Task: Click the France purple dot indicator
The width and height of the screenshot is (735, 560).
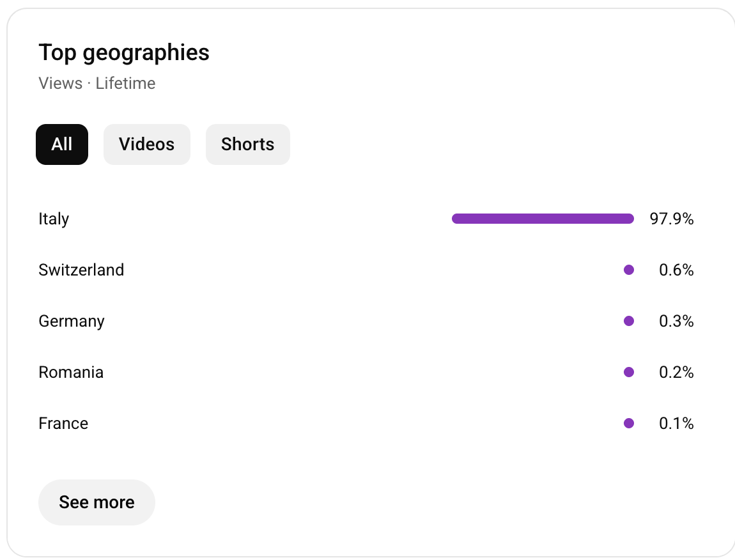Action: [x=629, y=423]
